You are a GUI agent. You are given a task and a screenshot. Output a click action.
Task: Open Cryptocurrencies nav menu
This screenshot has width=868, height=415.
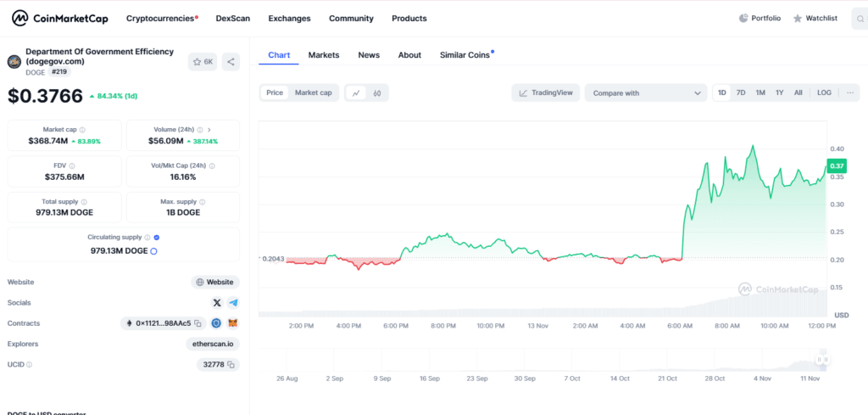(162, 19)
